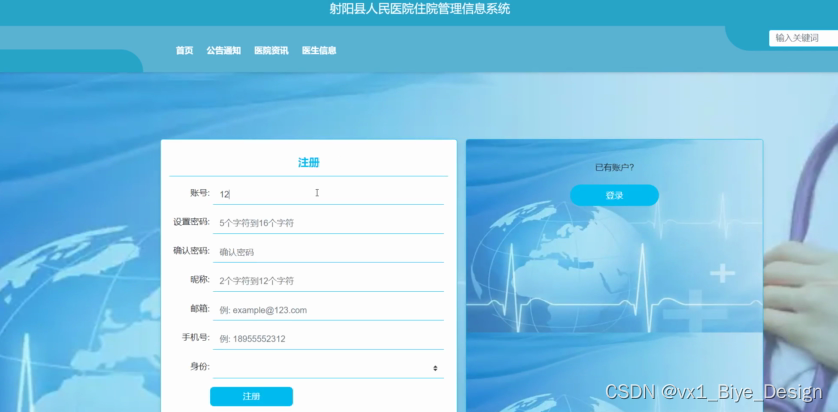This screenshot has height=412, width=838.
Task: Click the 昵称: label
Action: tap(200, 279)
